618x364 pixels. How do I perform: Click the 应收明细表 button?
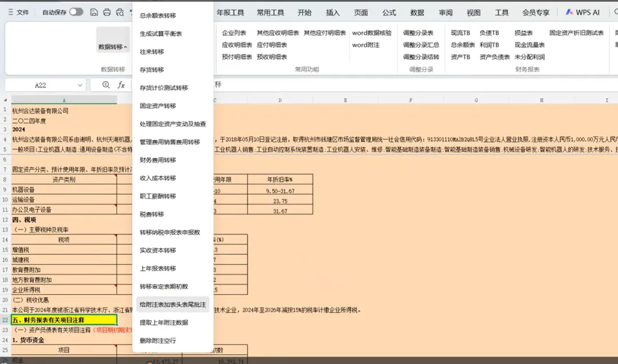(237, 45)
